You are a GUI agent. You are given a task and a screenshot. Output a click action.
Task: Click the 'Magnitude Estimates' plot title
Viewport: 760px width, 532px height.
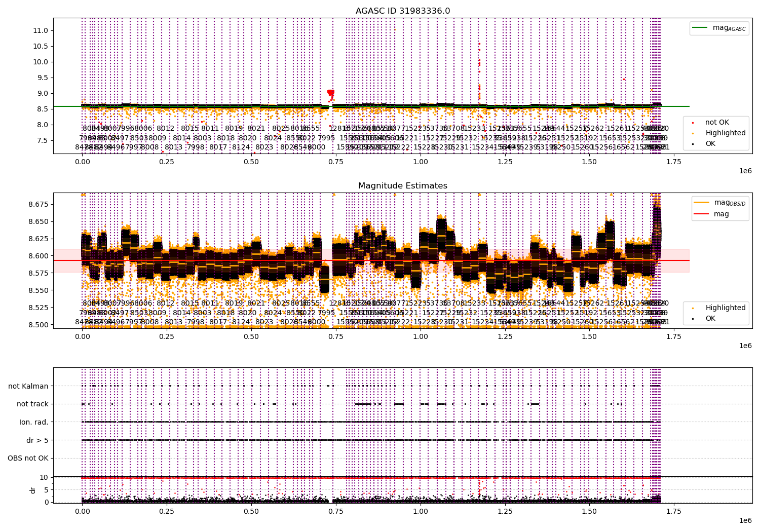click(x=403, y=186)
